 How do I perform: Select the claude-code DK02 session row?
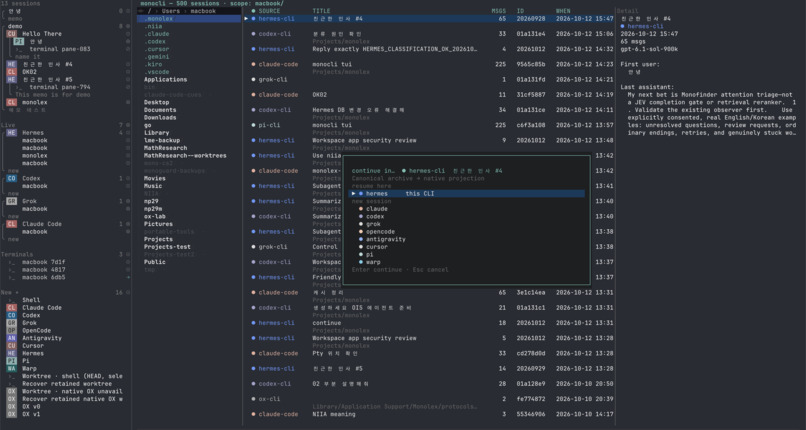[431, 95]
